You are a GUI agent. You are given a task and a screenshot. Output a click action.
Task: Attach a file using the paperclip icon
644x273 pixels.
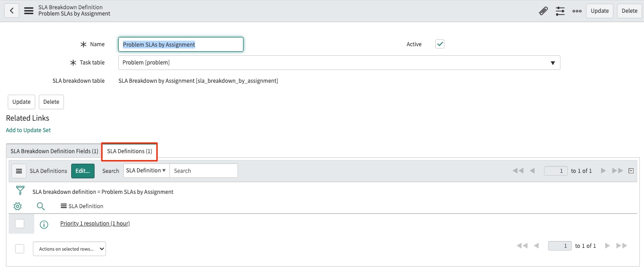pos(543,11)
